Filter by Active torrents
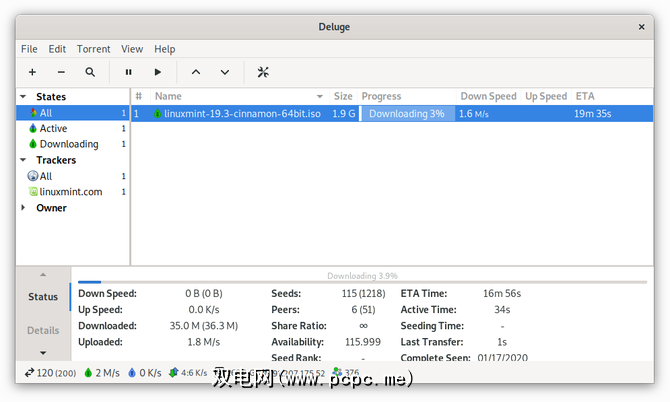Viewport: 670px width, 402px height. tap(73, 128)
